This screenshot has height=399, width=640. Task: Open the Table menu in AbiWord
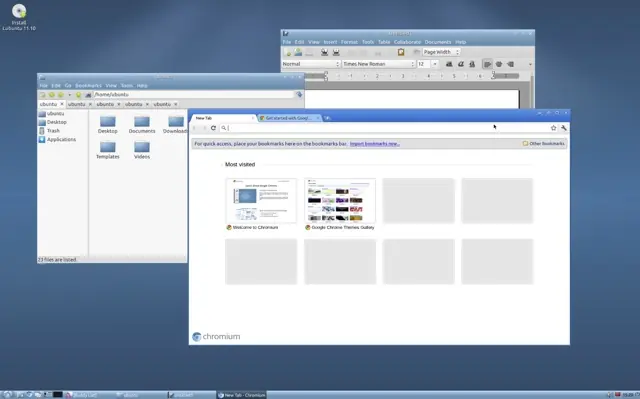(x=384, y=42)
